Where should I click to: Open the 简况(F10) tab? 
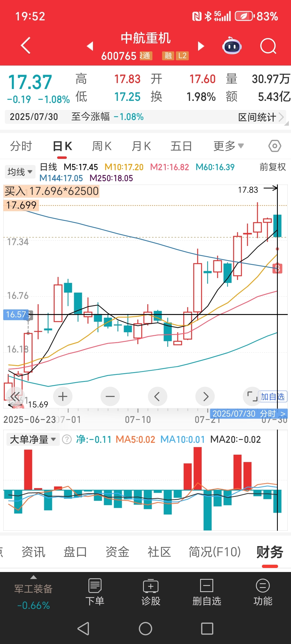215,552
